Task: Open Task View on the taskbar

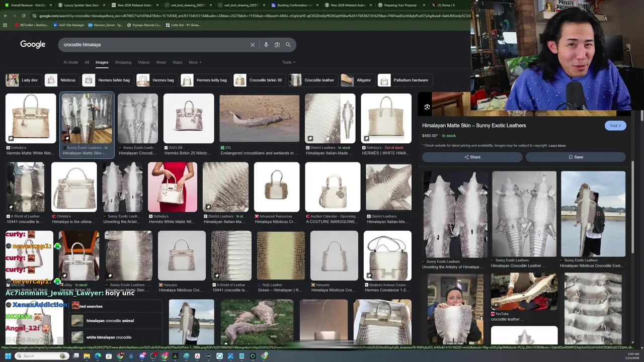Action: [76, 356]
